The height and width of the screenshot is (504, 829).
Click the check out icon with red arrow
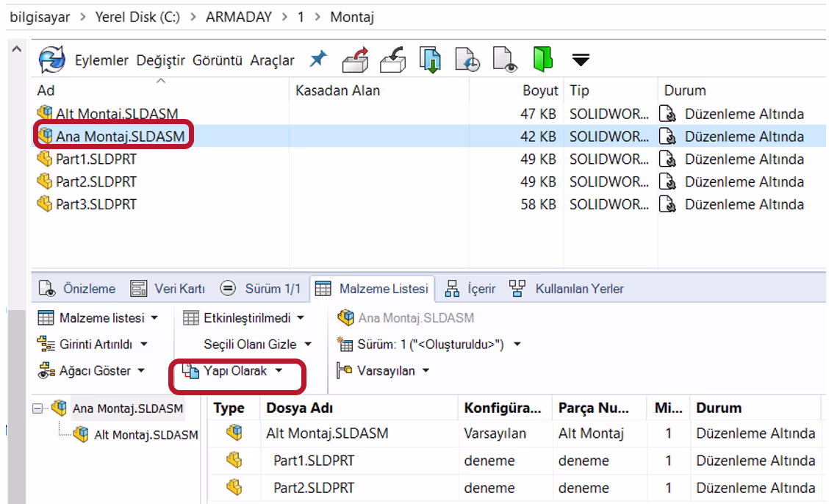(x=355, y=60)
